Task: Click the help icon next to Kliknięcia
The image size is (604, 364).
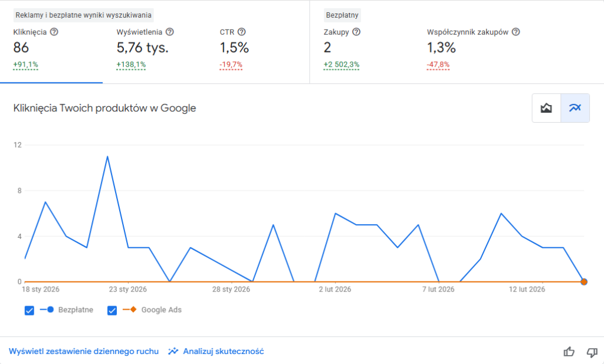Action: click(54, 32)
